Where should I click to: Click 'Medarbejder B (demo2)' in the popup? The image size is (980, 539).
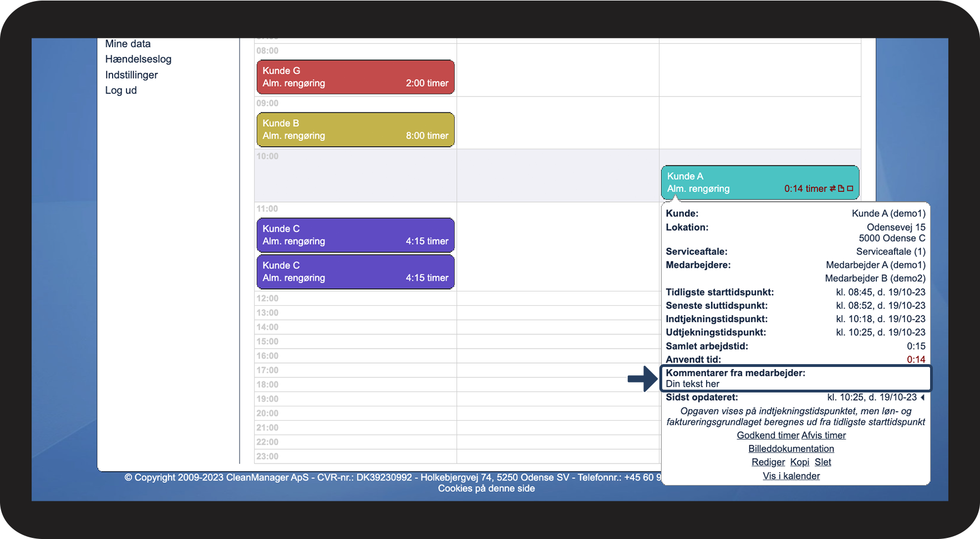[x=875, y=279]
